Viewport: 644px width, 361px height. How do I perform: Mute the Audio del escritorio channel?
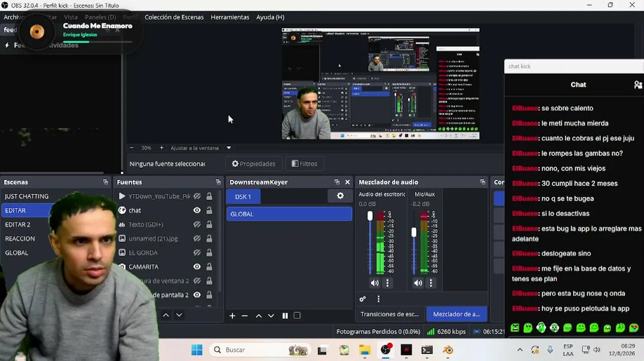[x=375, y=283]
